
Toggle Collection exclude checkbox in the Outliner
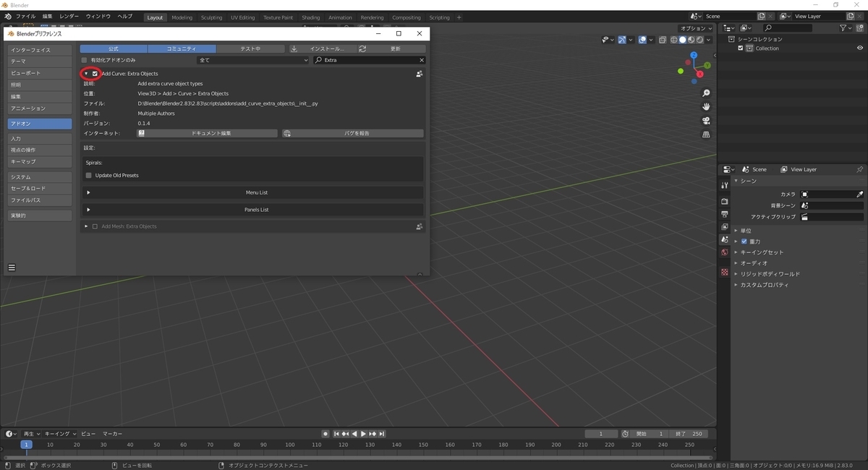[741, 48]
